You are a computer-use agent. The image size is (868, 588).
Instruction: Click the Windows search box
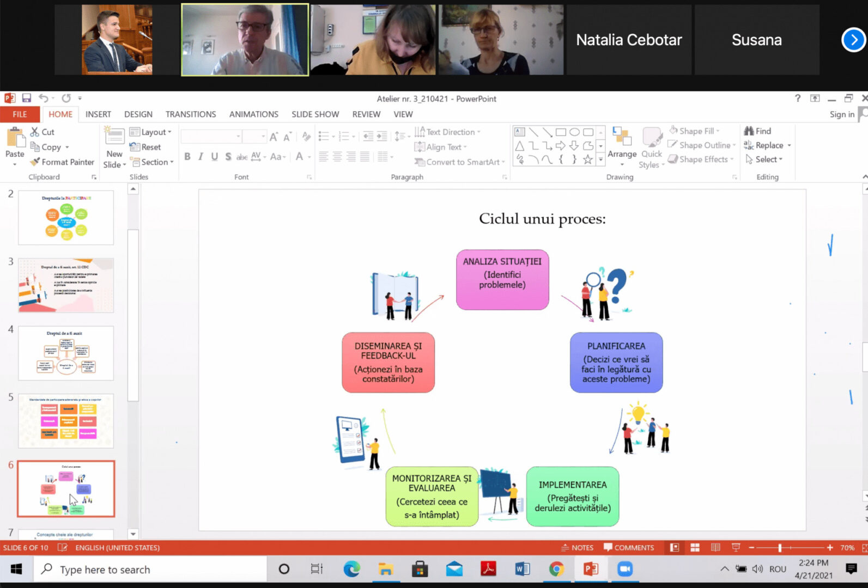151,569
